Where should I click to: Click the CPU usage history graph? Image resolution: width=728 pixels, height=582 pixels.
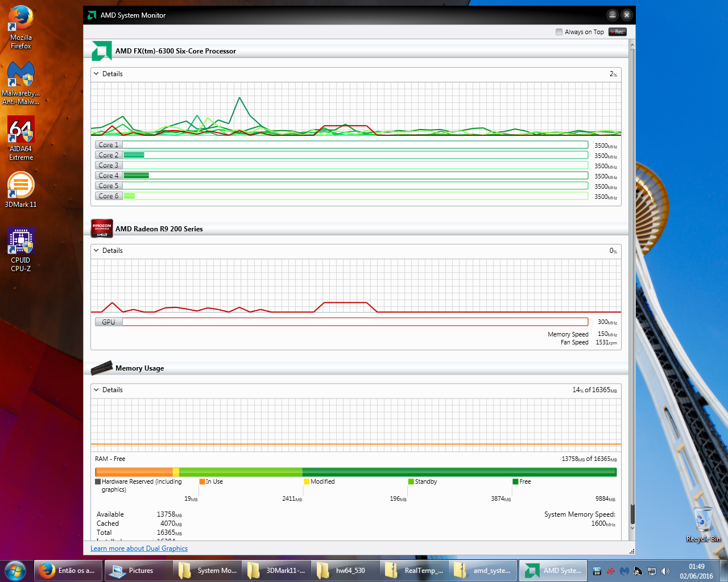tap(356, 109)
